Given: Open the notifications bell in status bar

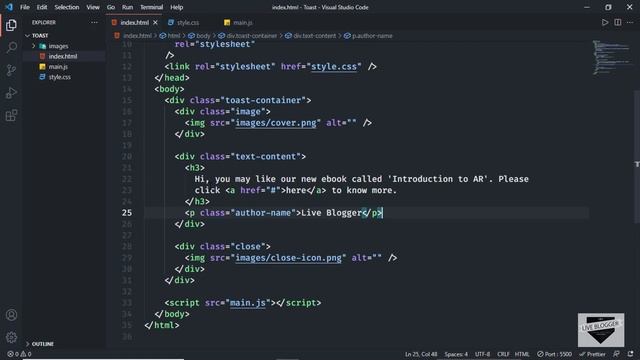Looking at the screenshot, I should coord(631,354).
